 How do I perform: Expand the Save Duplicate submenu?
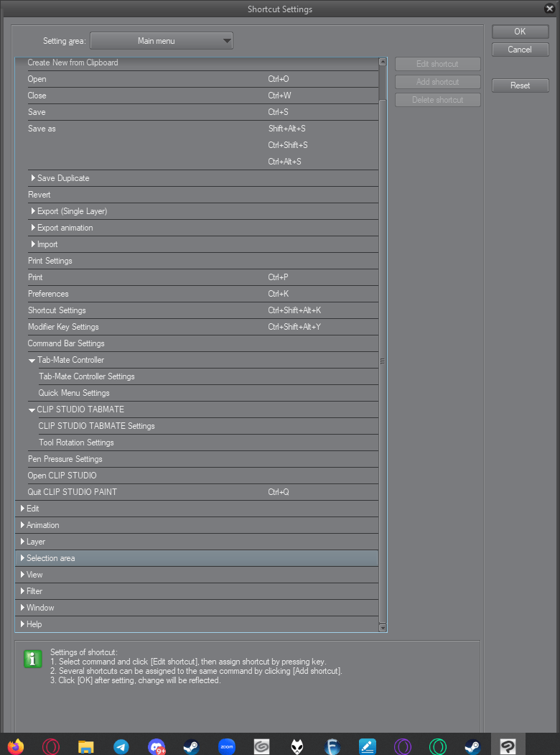pyautogui.click(x=34, y=178)
